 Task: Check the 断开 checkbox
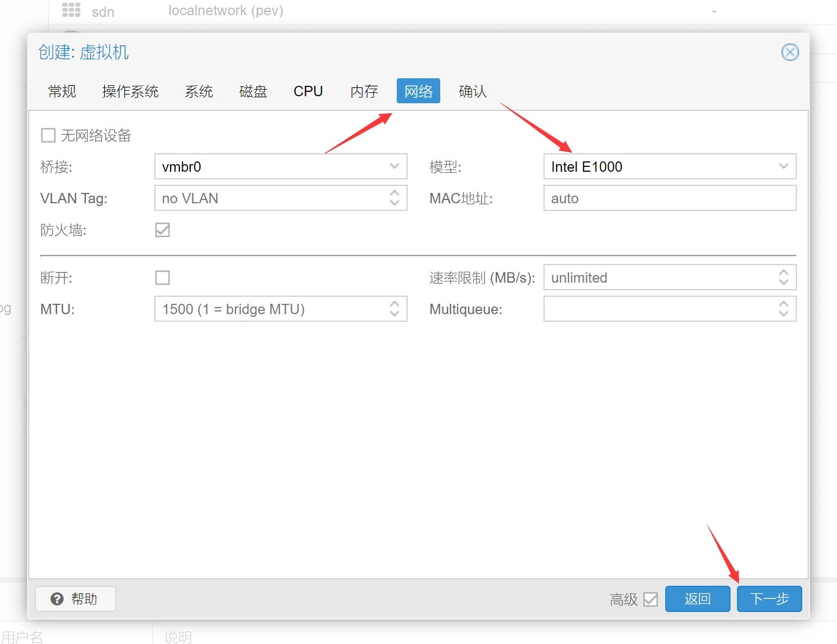click(x=163, y=278)
